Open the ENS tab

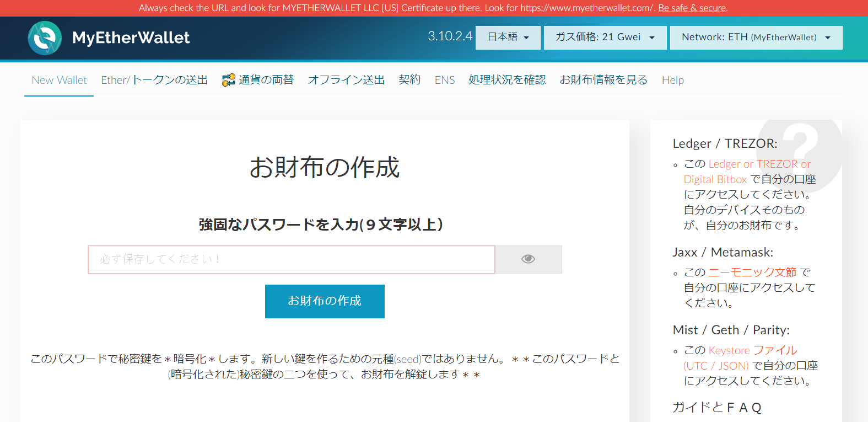coord(445,81)
